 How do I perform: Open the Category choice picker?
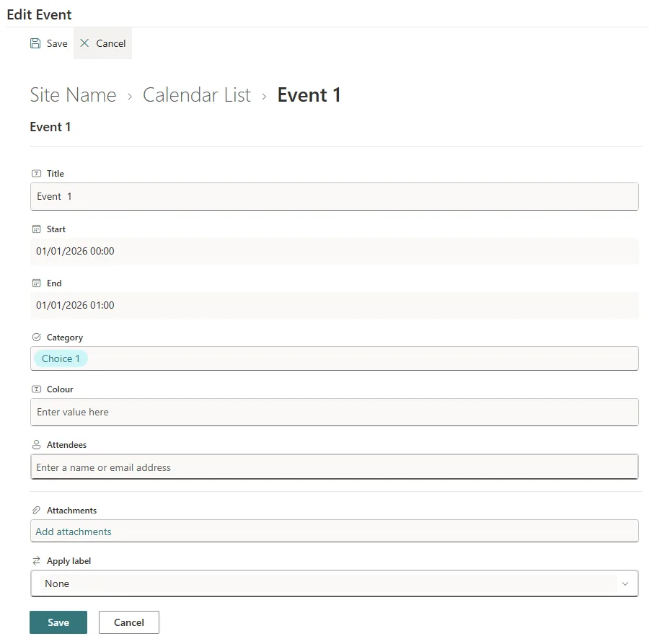pos(335,358)
